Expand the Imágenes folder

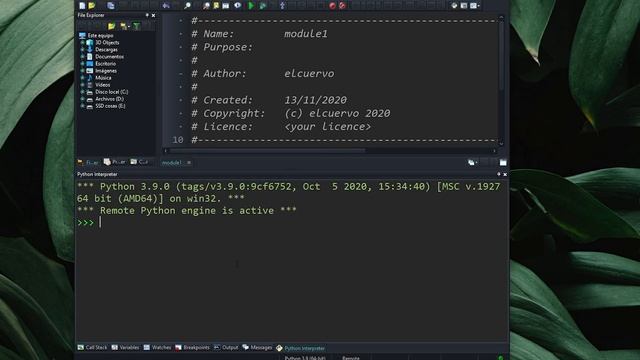(82, 71)
